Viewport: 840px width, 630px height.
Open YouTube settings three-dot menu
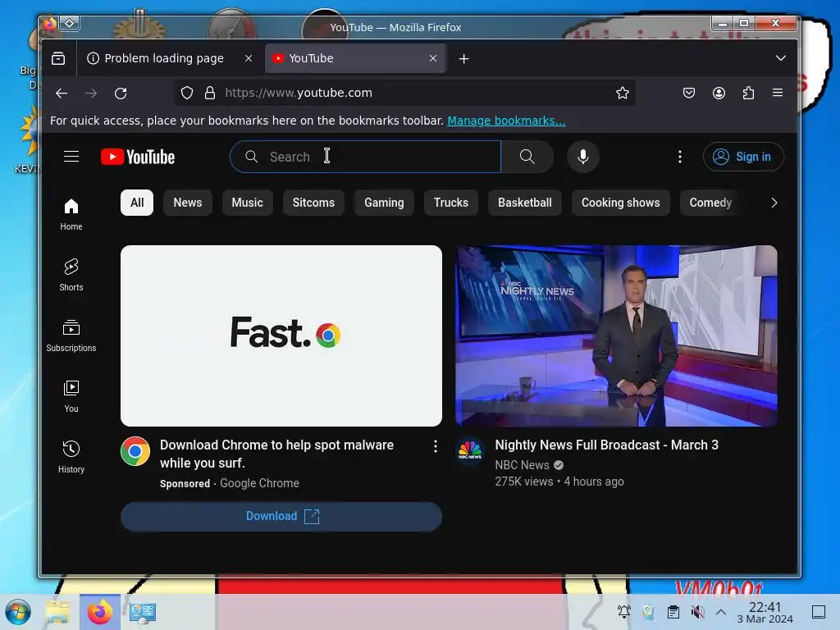[680, 157]
